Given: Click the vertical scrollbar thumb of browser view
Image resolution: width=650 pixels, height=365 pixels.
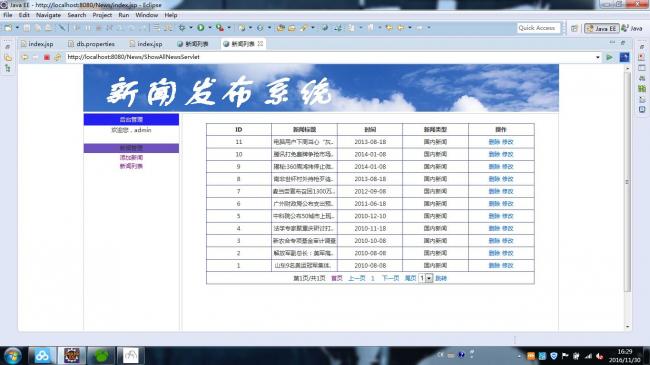Looking at the screenshot, I should point(627,182).
